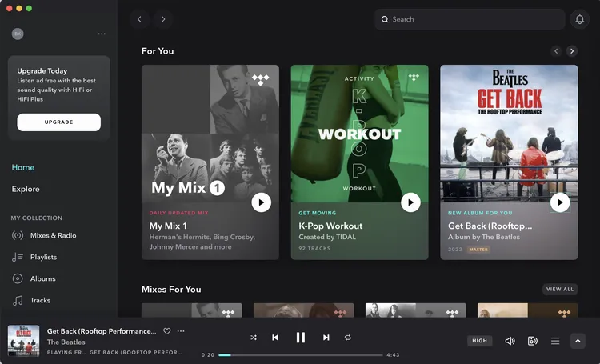Toggle shuffle playback
Screen dimensions: 600x364
click(x=253, y=338)
